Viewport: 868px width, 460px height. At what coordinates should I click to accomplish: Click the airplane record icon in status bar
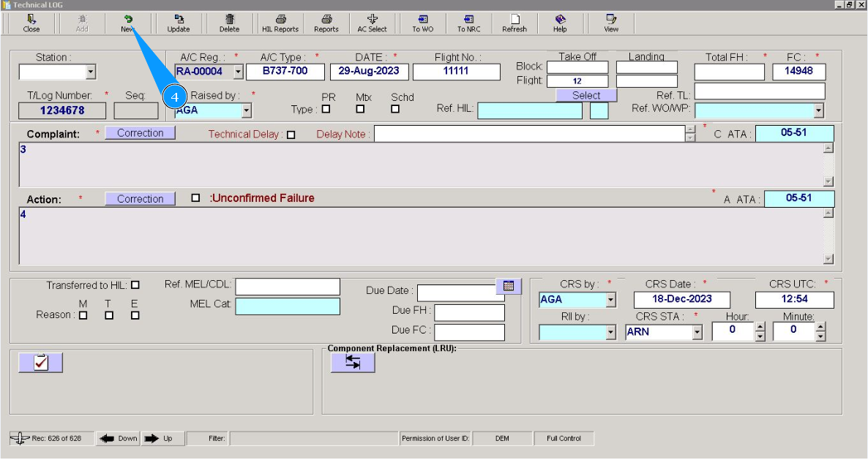click(20, 439)
